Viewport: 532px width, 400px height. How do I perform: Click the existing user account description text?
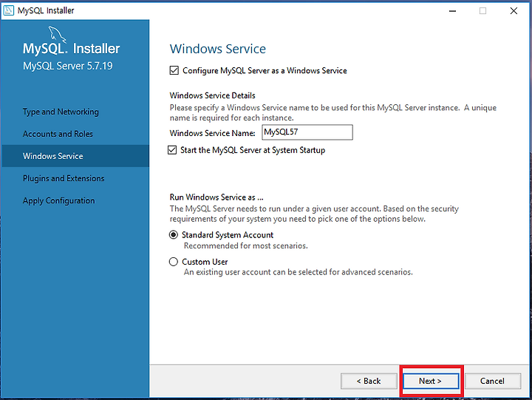[x=299, y=272]
